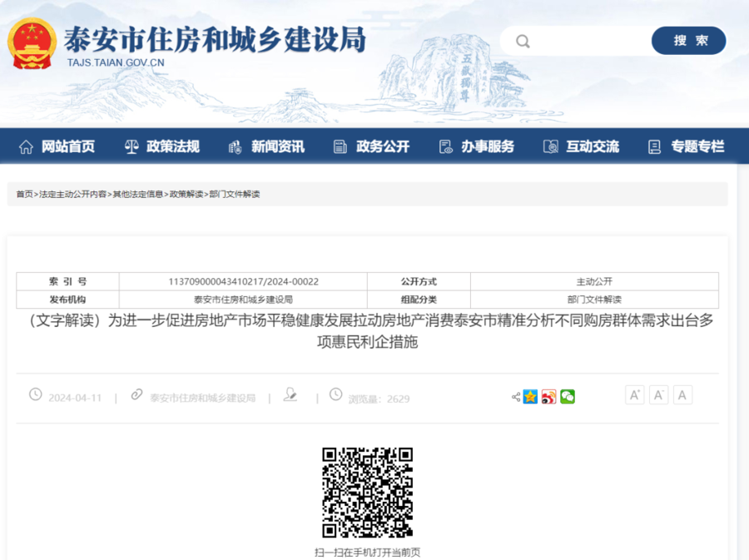
Task: Click the home icon beside 网站首页
Action: click(x=26, y=146)
